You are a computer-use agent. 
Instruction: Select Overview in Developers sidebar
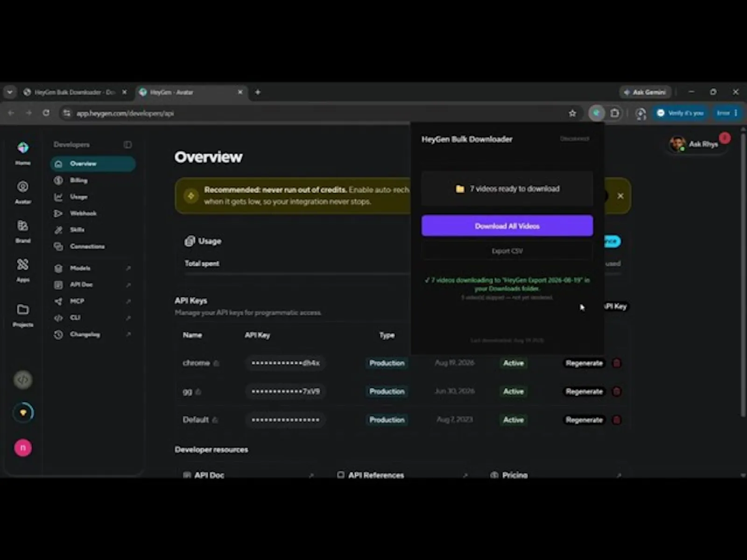click(93, 164)
